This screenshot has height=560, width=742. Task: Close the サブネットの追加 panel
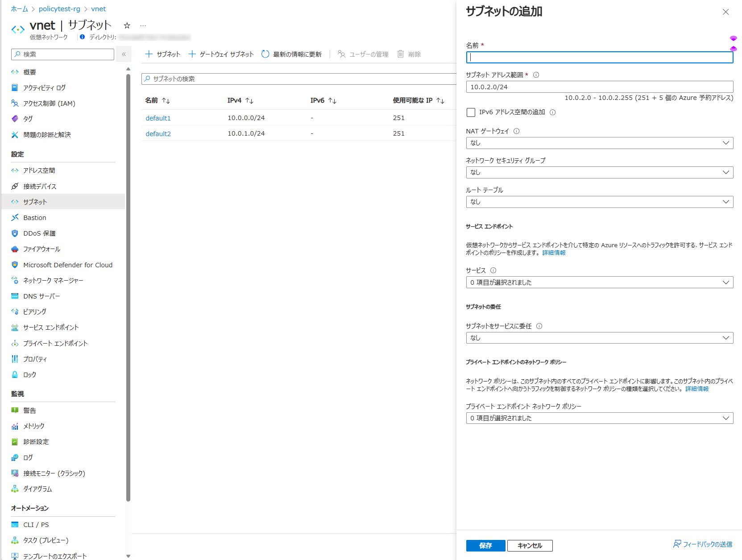click(725, 12)
